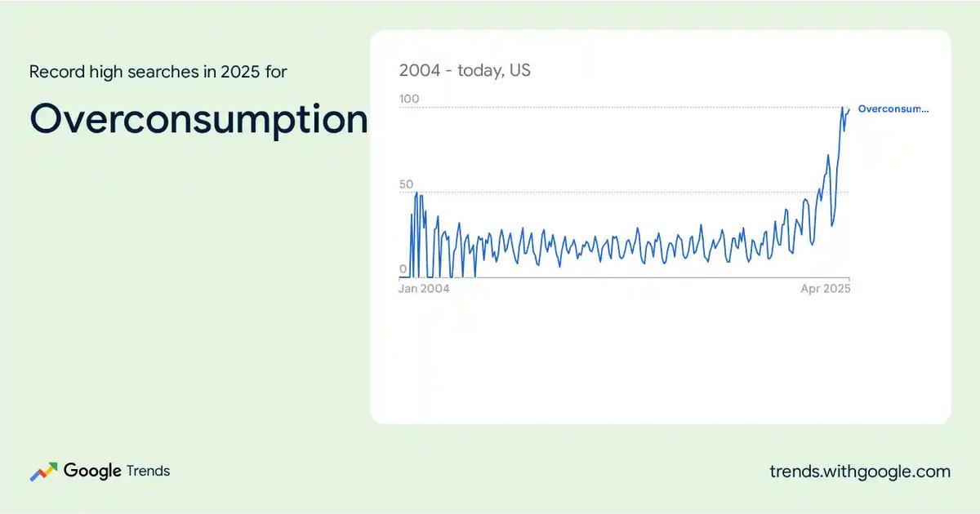The image size is (980, 514).
Task: Click the Google Trends arrow logo icon
Action: [x=43, y=472]
